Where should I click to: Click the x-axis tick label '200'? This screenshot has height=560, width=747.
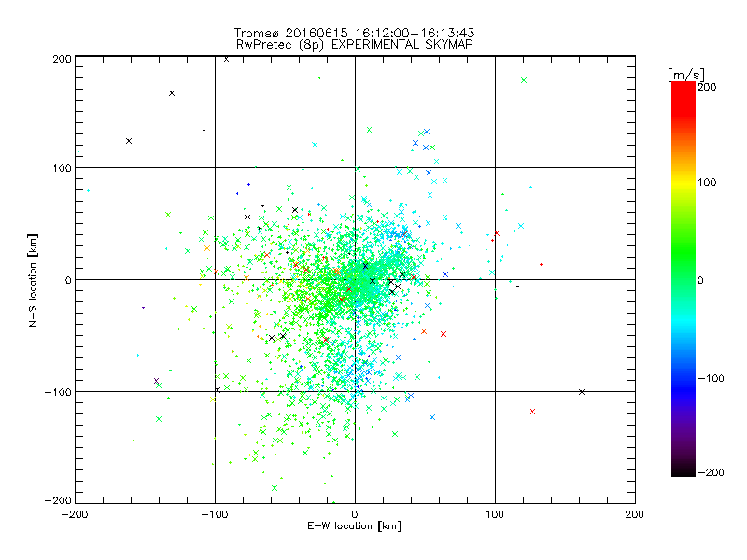coord(635,514)
